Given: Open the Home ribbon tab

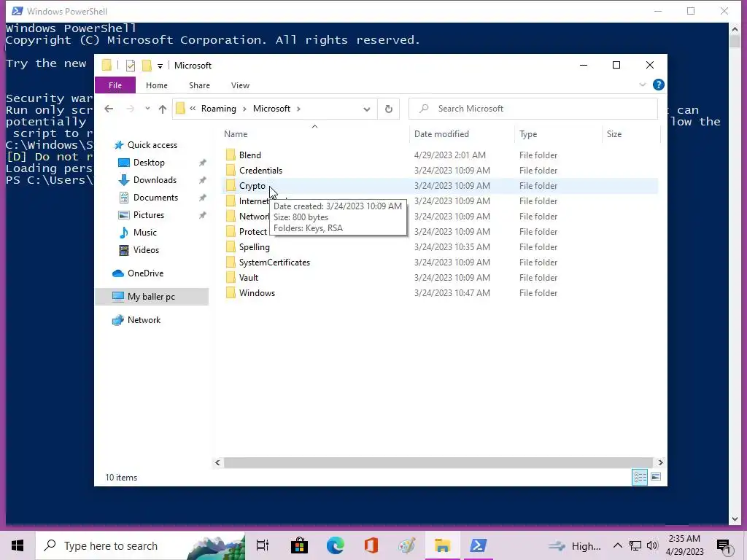Looking at the screenshot, I should [157, 85].
